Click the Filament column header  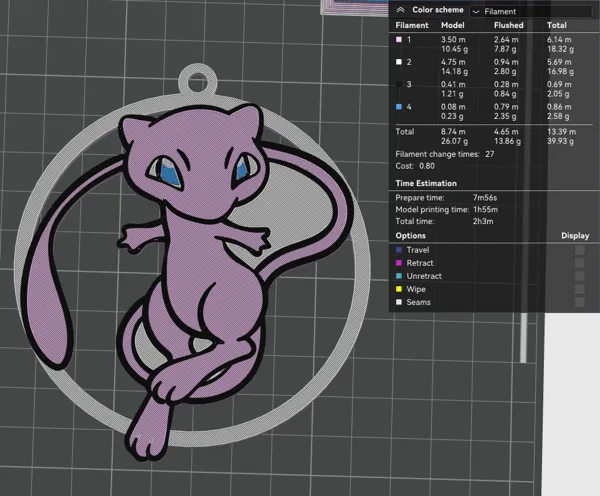412,25
